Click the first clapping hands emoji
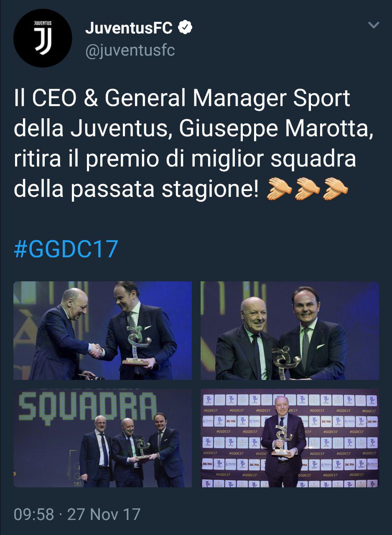Screen dimensions: 392x535 tap(278, 189)
